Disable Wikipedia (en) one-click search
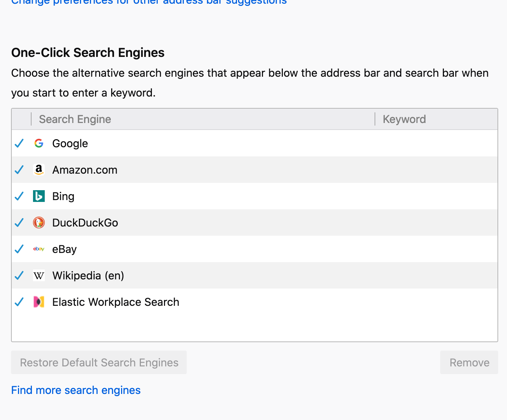Viewport: 507px width, 420px height. point(19,275)
